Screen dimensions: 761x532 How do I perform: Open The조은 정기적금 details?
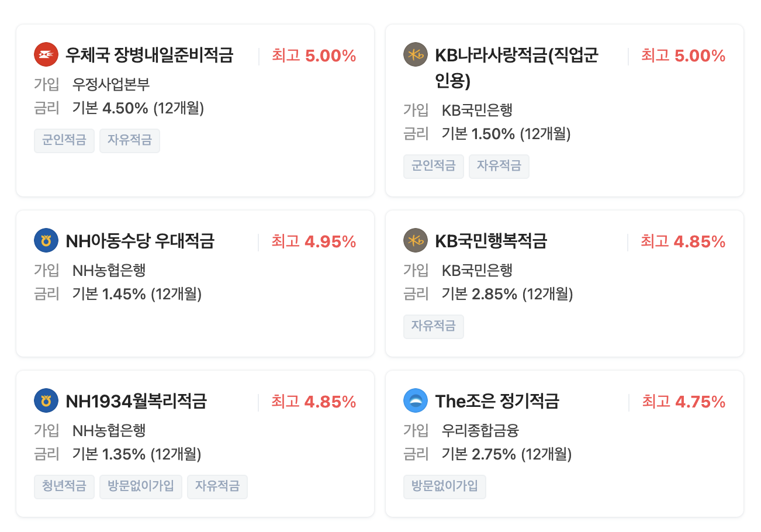(496, 402)
